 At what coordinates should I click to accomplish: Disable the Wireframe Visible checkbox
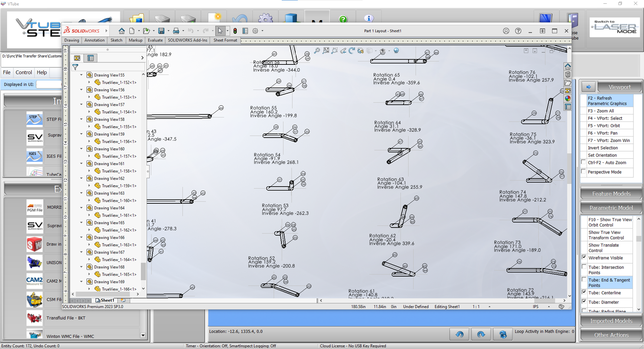point(584,257)
